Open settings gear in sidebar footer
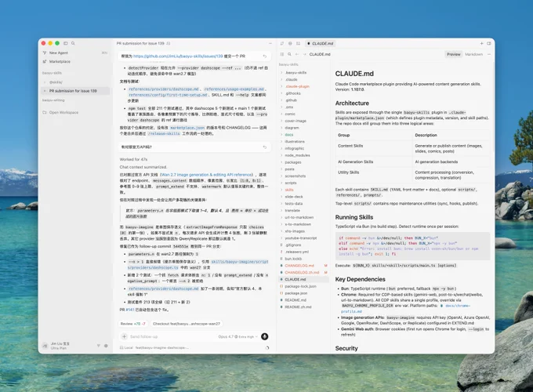Viewport: 533px width, 392px height. (x=106, y=346)
